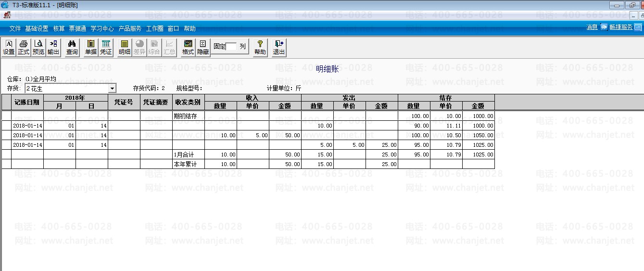Screen dimensions: 644x271
Task: Expand the 存货 dropdown arrow
Action: [112, 89]
